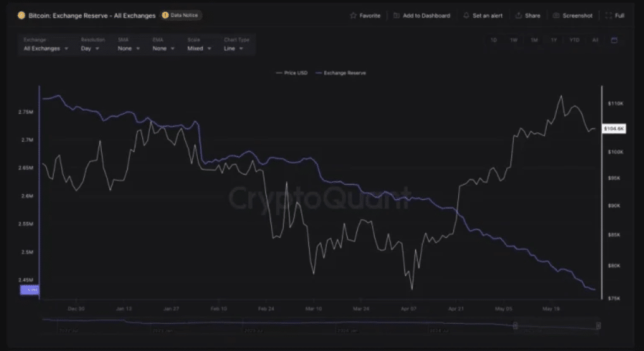
Task: Click the Feb 24 date axis label
Action: click(266, 309)
